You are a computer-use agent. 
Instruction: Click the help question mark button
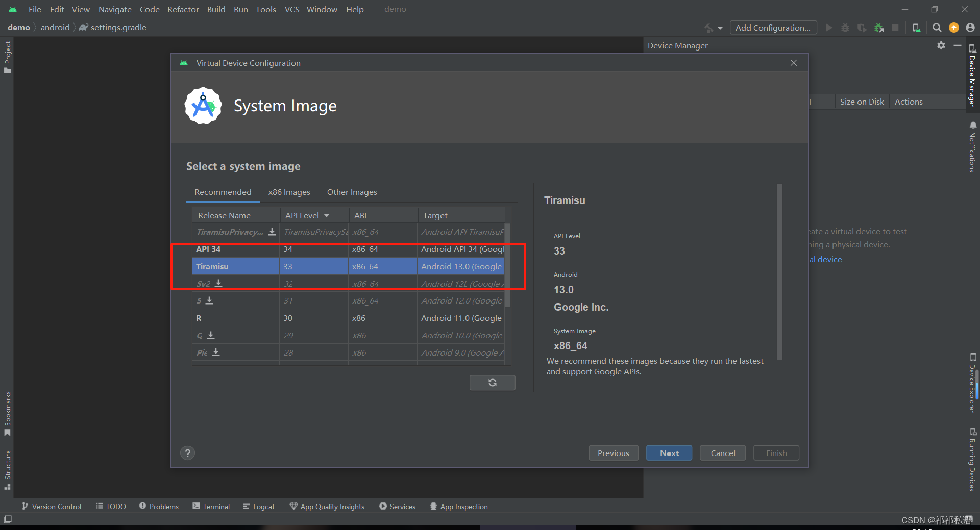pos(188,453)
